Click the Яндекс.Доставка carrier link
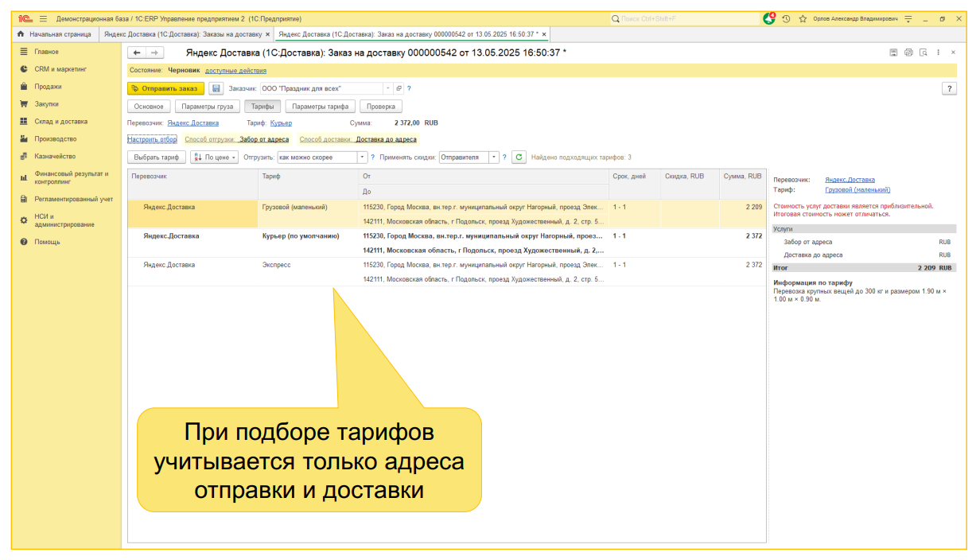 tap(192, 122)
